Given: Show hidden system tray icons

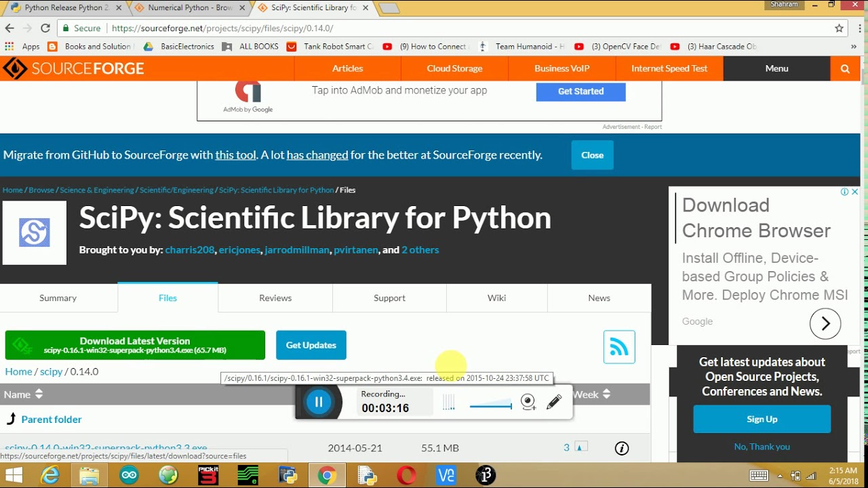Looking at the screenshot, I should pos(780,476).
